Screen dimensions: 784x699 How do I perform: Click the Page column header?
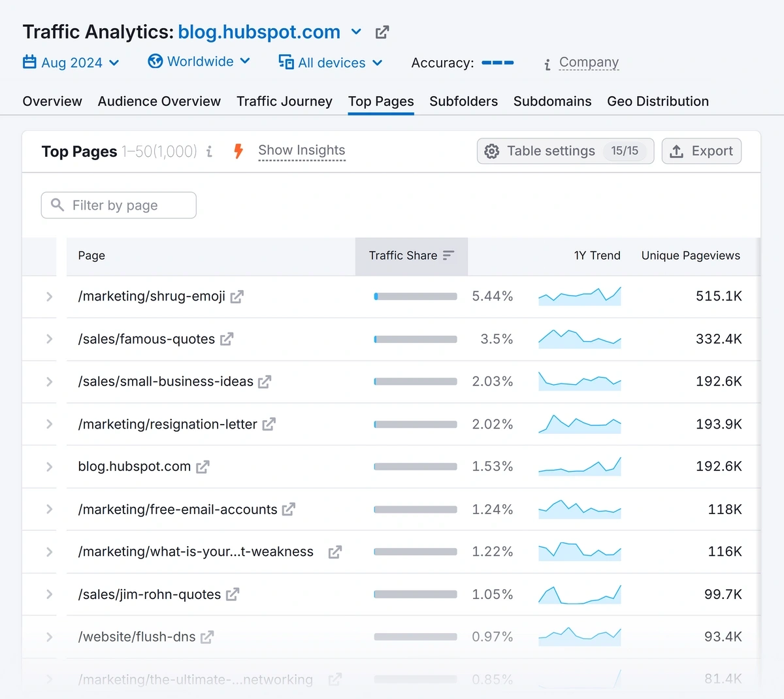point(91,255)
